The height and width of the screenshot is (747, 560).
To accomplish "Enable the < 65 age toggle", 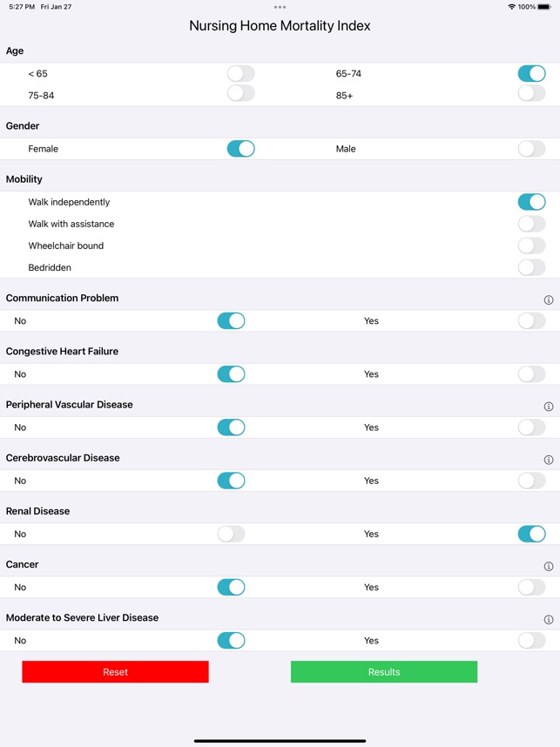I will coord(240,74).
